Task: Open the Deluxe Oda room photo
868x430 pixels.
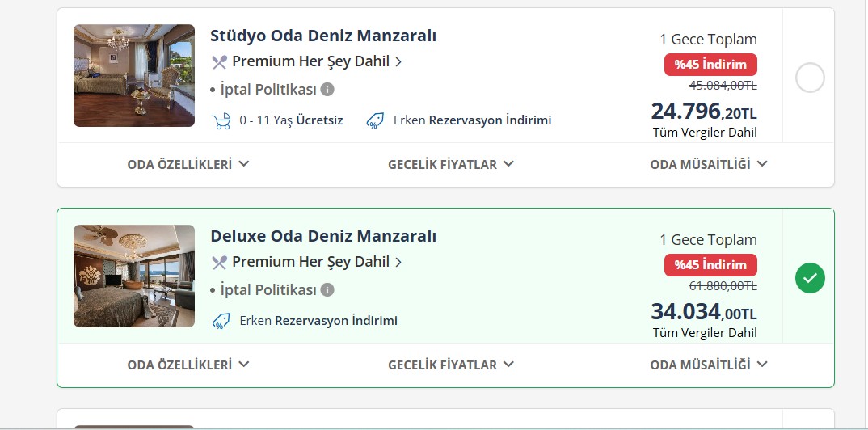Action: tap(134, 276)
